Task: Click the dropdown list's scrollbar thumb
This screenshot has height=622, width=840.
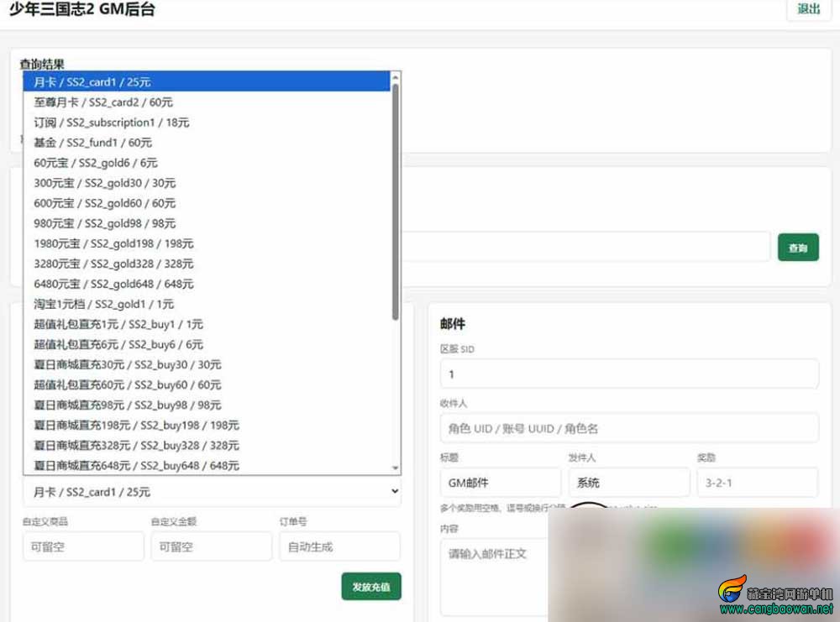Action: (396, 201)
